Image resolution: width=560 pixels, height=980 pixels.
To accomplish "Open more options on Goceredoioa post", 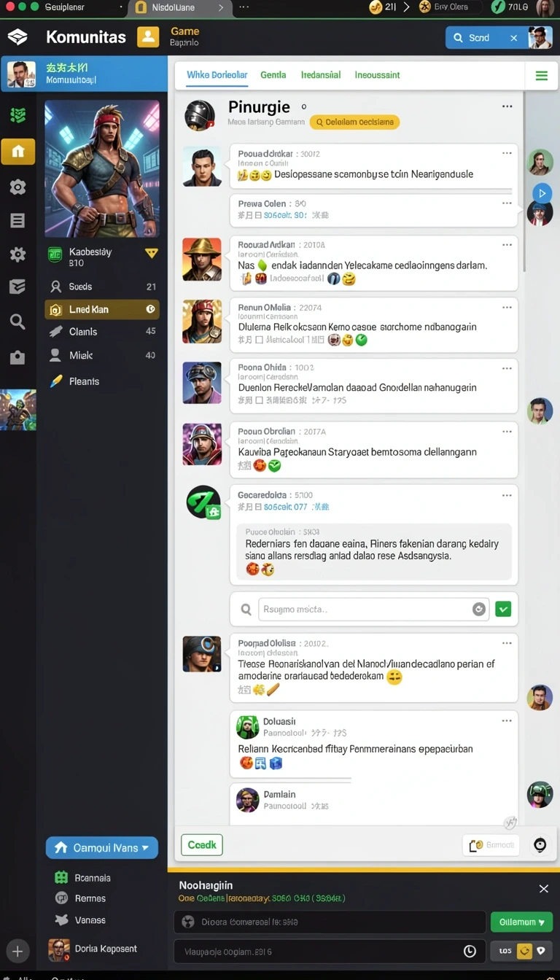I will coord(507,495).
